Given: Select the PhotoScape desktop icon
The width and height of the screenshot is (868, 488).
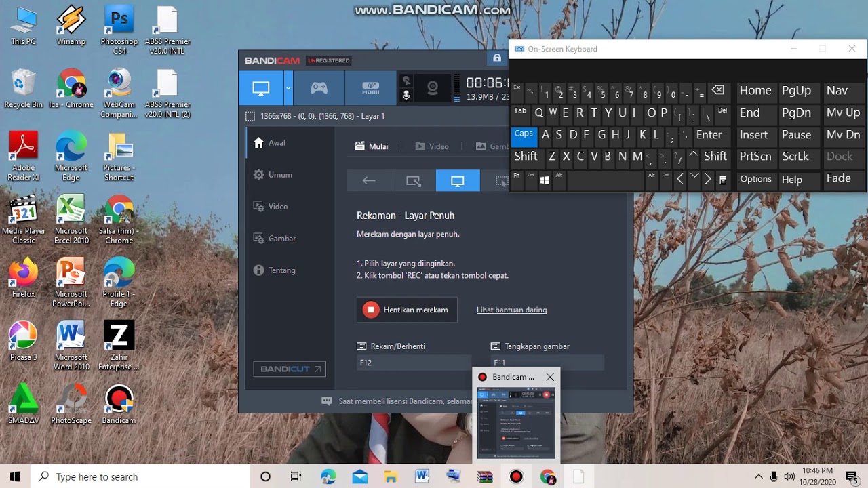Looking at the screenshot, I should tap(71, 404).
